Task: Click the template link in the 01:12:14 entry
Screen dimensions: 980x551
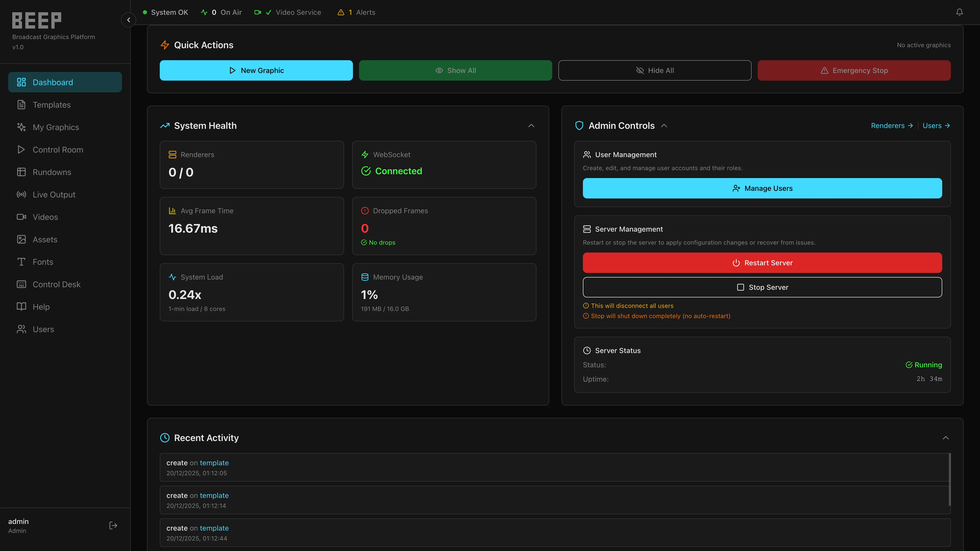Action: tap(214, 495)
